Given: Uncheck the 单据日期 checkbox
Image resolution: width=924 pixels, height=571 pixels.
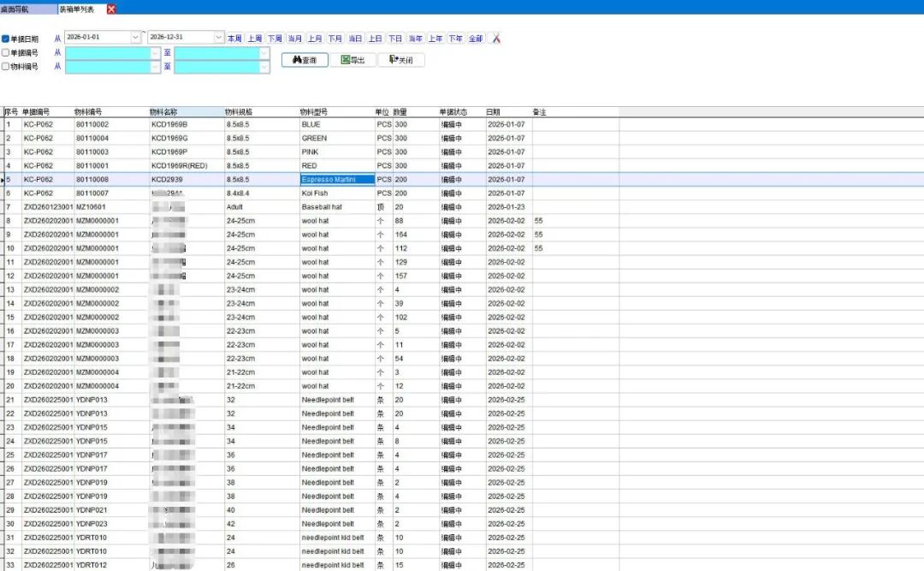Looking at the screenshot, I should point(5,39).
